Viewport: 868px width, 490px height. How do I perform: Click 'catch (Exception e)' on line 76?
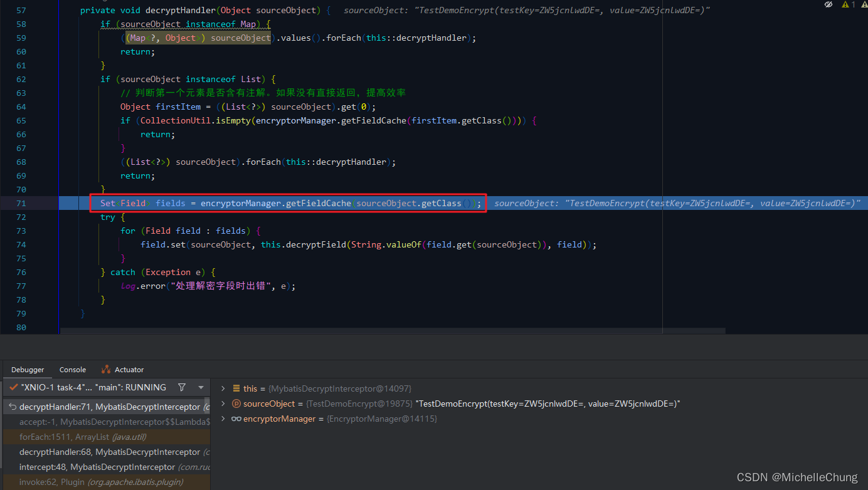click(158, 272)
